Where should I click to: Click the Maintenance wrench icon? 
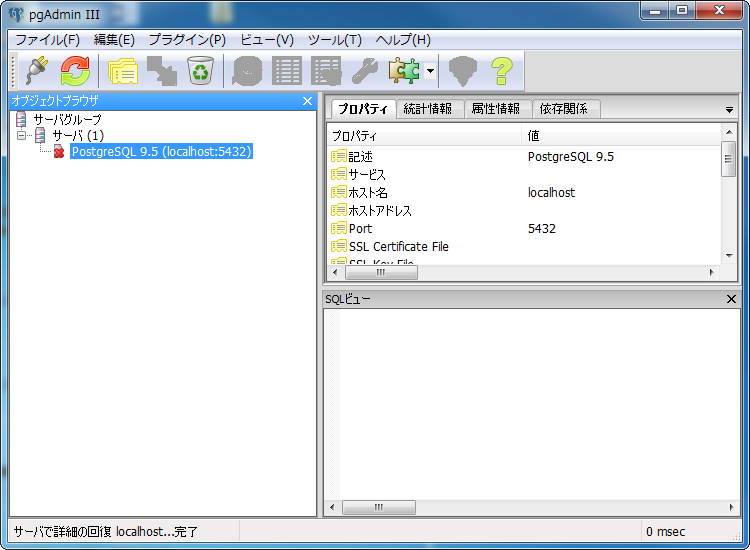pos(365,71)
